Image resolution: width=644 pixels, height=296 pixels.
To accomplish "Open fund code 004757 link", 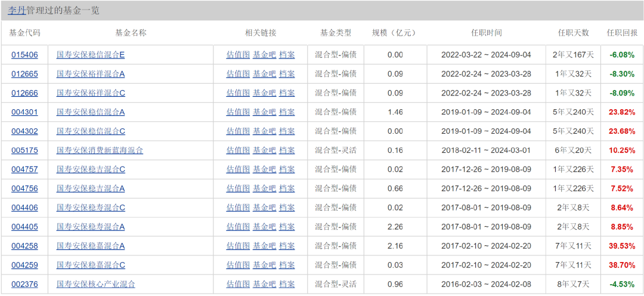I will (24, 169).
